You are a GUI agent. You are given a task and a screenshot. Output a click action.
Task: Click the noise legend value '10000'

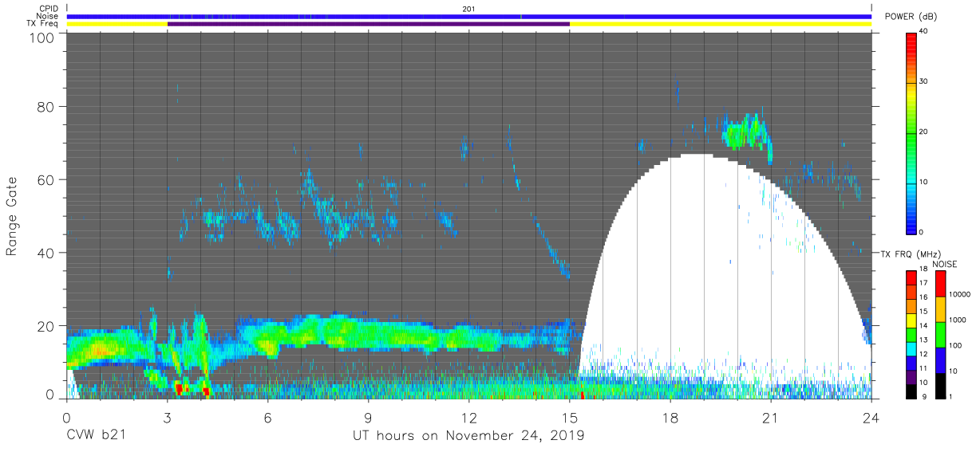point(958,294)
